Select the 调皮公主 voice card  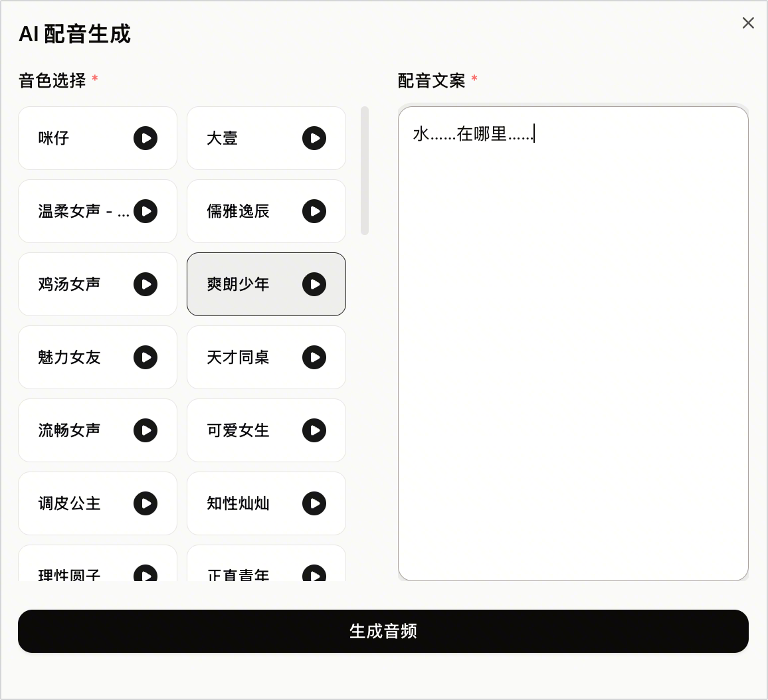98,503
